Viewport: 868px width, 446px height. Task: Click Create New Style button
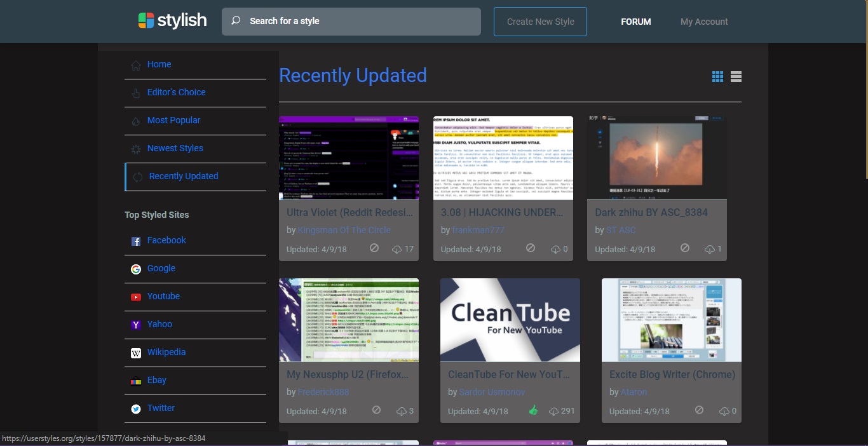(x=540, y=22)
